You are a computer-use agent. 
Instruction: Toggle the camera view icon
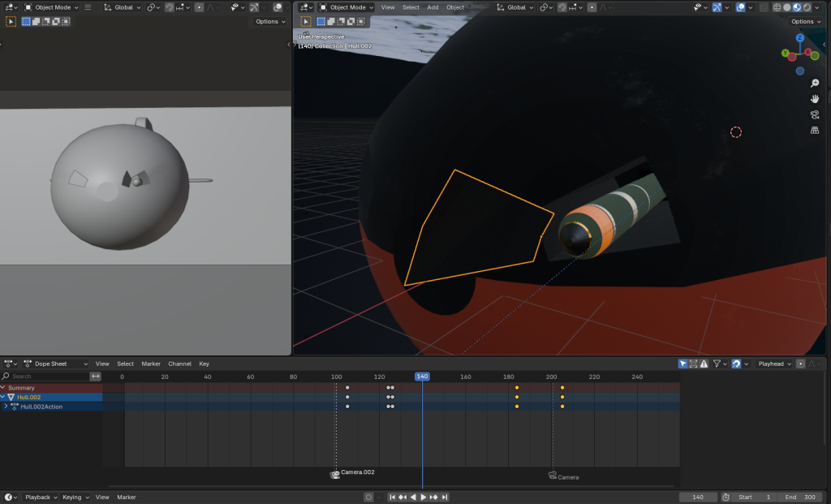(815, 114)
